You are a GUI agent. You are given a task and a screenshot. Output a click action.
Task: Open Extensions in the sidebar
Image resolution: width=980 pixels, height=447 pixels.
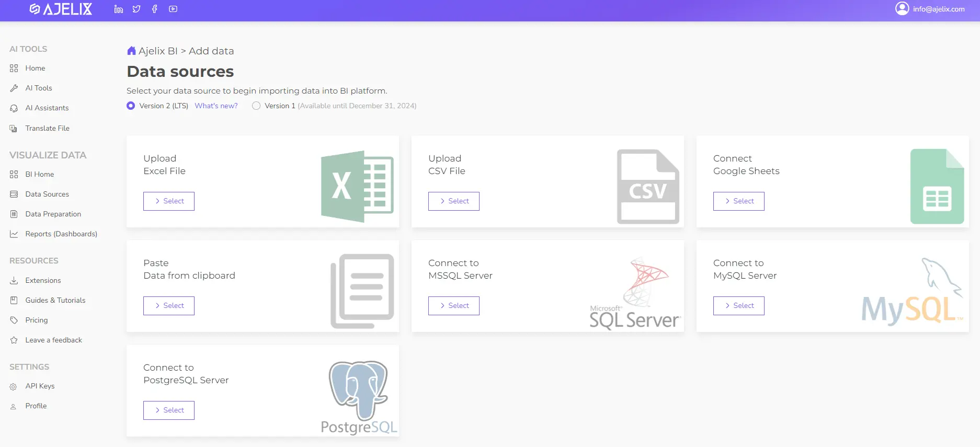coord(43,280)
